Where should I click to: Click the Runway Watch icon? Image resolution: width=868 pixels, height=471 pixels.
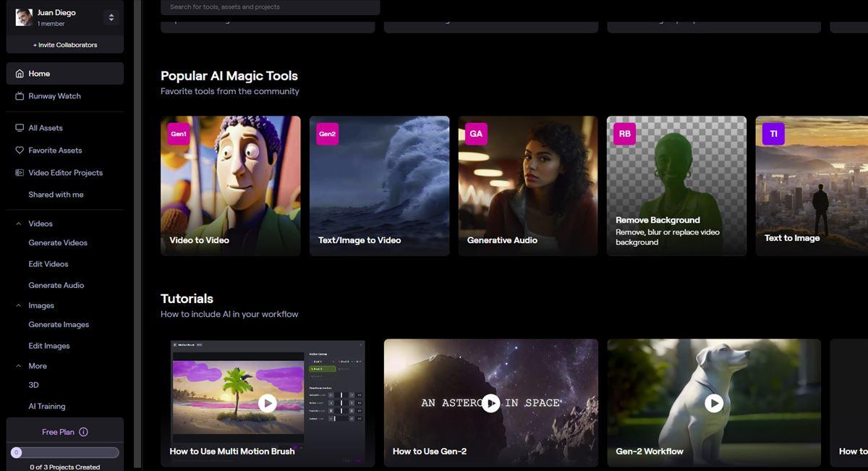coord(20,96)
